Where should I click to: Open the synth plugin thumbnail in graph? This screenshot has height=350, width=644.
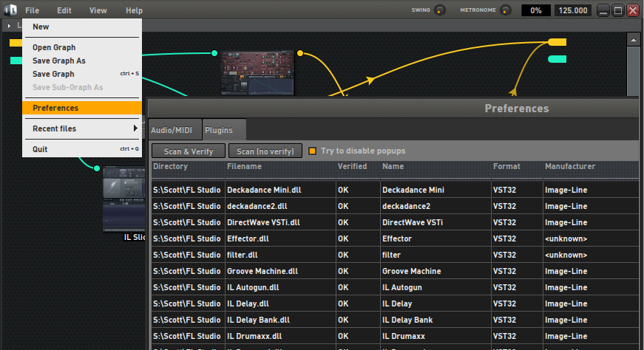(x=257, y=73)
